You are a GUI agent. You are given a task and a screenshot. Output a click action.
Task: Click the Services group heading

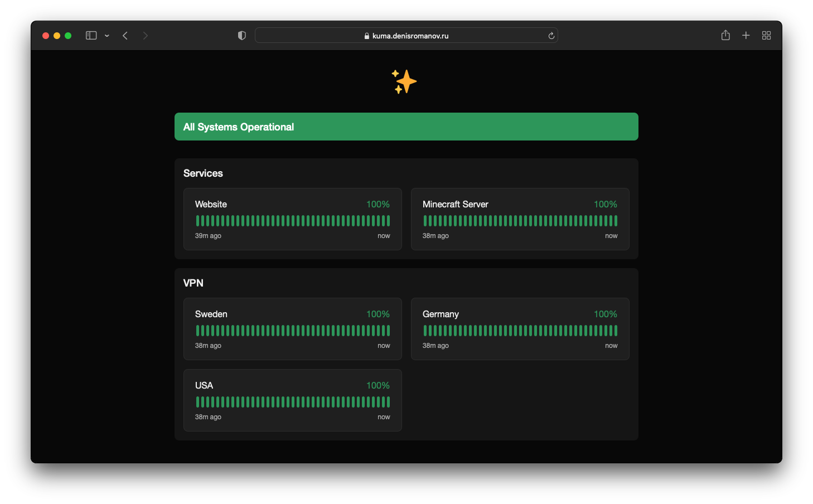(x=203, y=173)
